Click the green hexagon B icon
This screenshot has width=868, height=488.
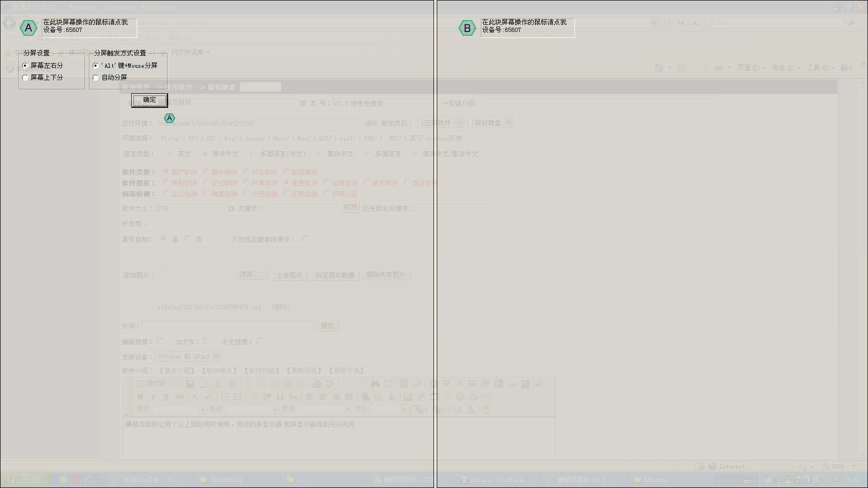[467, 28]
